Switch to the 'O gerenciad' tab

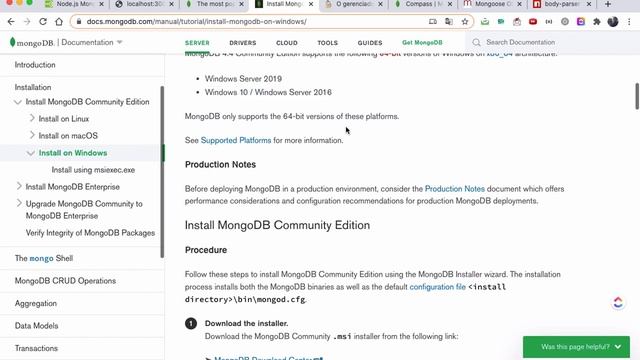(353, 4)
